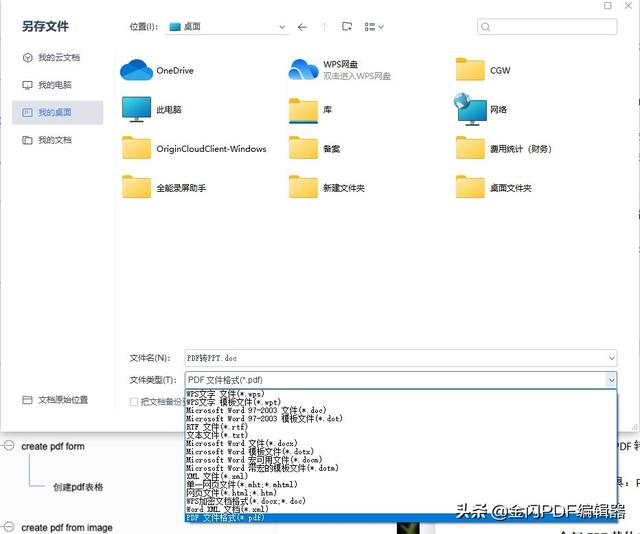The width and height of the screenshot is (640, 534).
Task: Select 我的桌面 sidebar entry
Action: point(58,112)
